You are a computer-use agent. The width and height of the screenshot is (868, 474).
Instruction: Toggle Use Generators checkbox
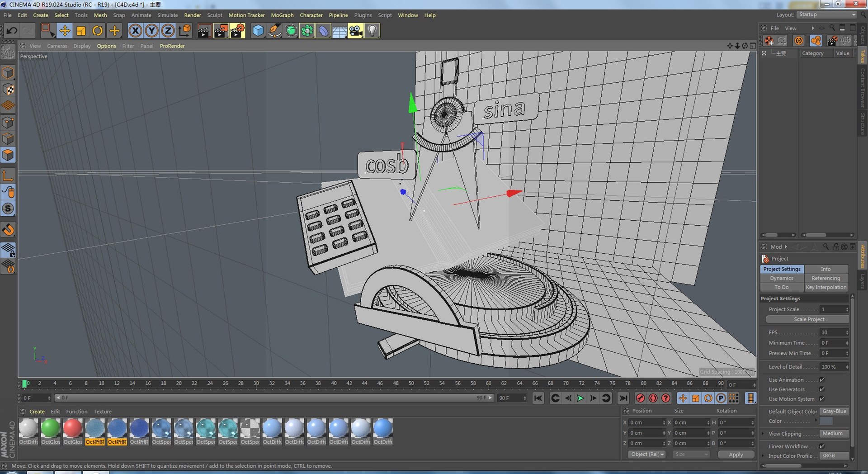822,389
